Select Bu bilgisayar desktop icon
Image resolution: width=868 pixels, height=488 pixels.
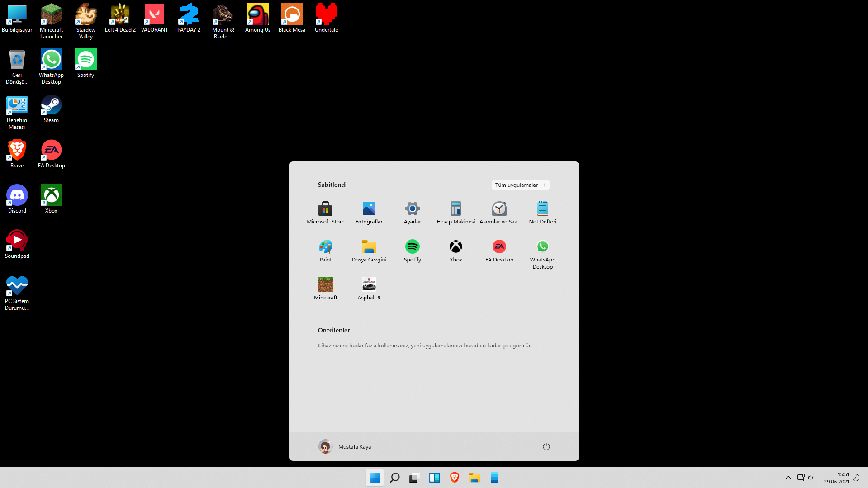tap(17, 19)
